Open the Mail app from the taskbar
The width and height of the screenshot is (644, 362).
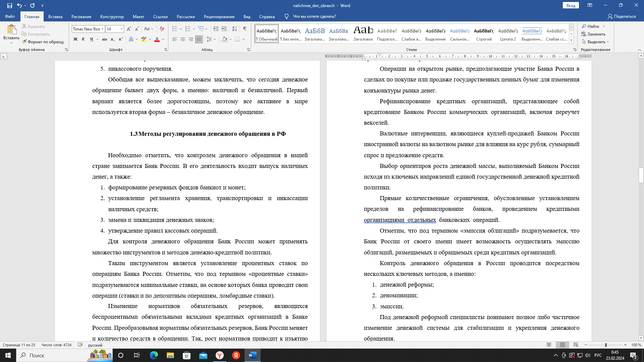pyautogui.click(x=203, y=355)
